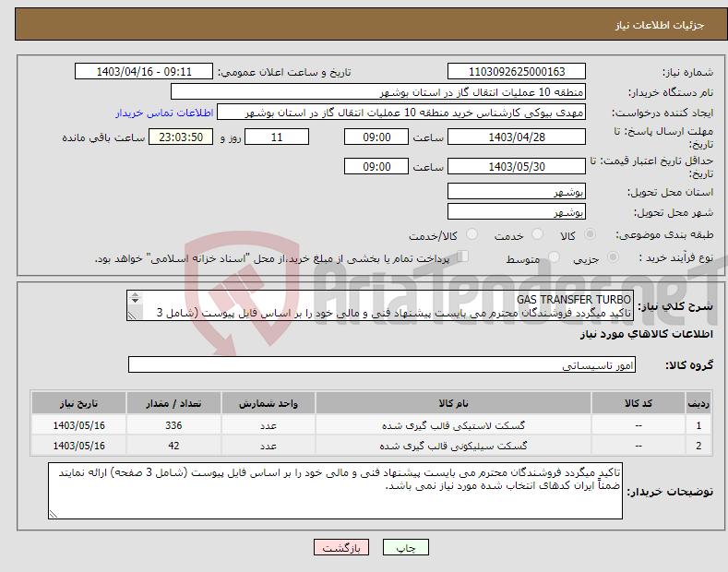Click the ردیف column header
The image size is (728, 572).
698,403
